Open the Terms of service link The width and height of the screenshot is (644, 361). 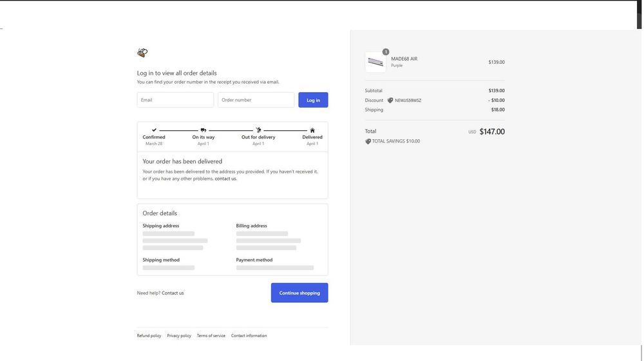(x=211, y=336)
